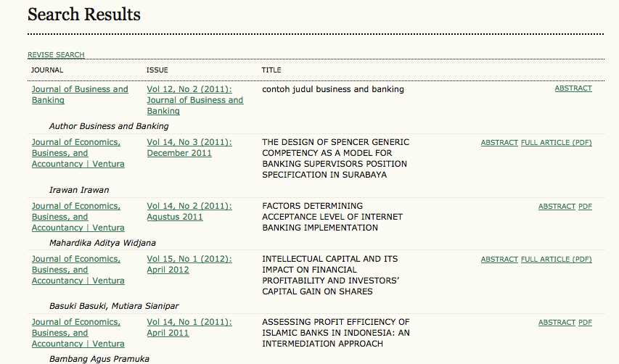
Task: Open Full Article (PDF) for Intellectual Capital article
Action: 556,260
